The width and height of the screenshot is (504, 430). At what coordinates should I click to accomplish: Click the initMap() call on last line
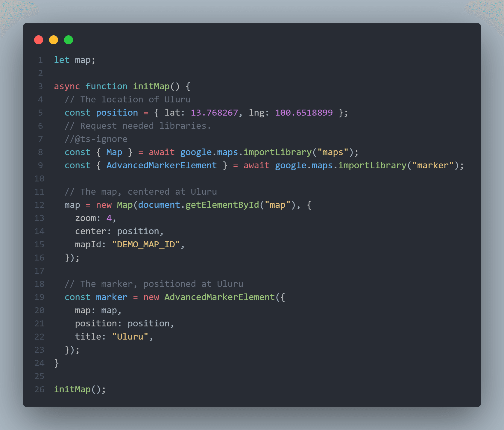tap(80, 390)
